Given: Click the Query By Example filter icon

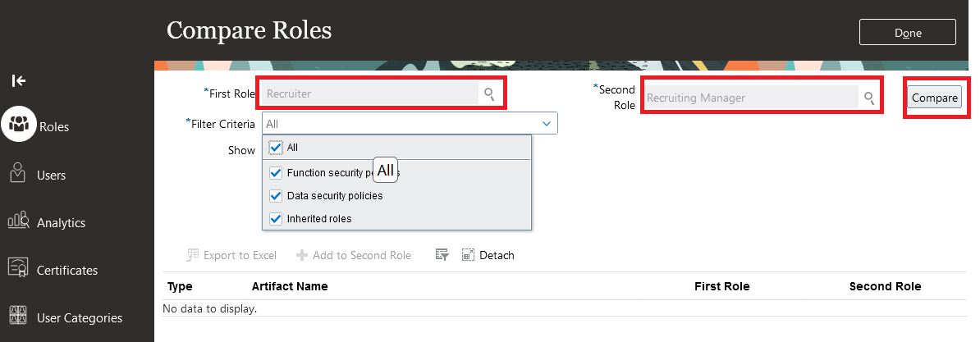Looking at the screenshot, I should (x=442, y=254).
